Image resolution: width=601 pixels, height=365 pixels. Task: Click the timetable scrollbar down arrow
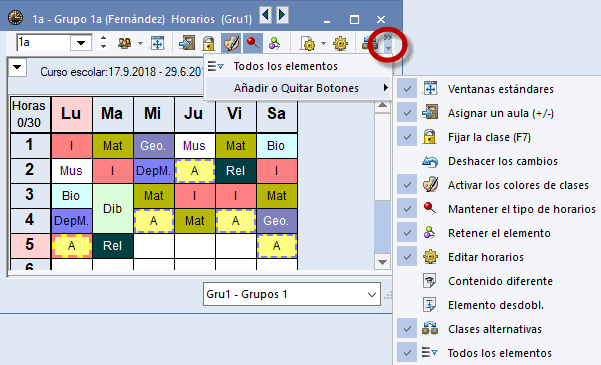[382, 262]
